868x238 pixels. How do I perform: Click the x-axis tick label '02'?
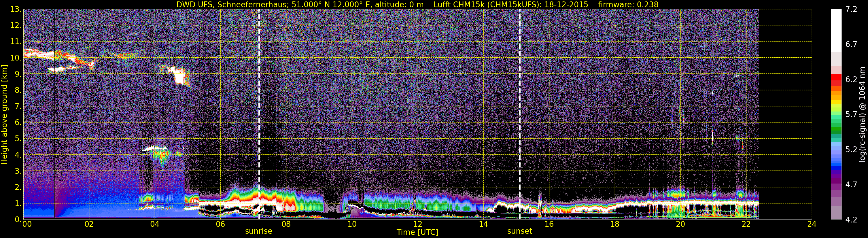click(89, 224)
